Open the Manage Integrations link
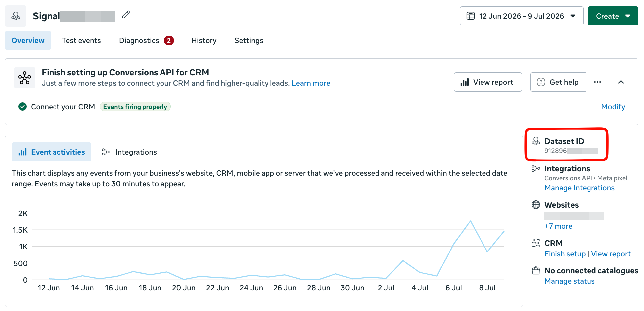The height and width of the screenshot is (311, 644). coord(579,188)
